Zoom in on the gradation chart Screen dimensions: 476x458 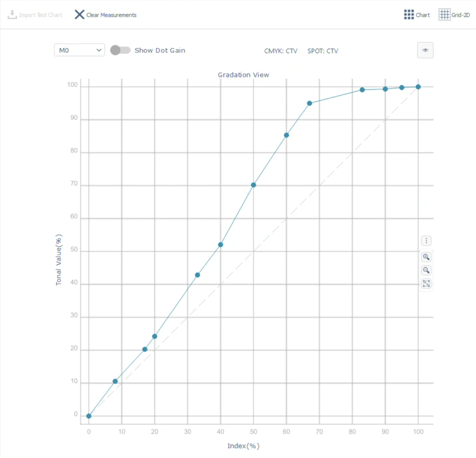pyautogui.click(x=426, y=257)
